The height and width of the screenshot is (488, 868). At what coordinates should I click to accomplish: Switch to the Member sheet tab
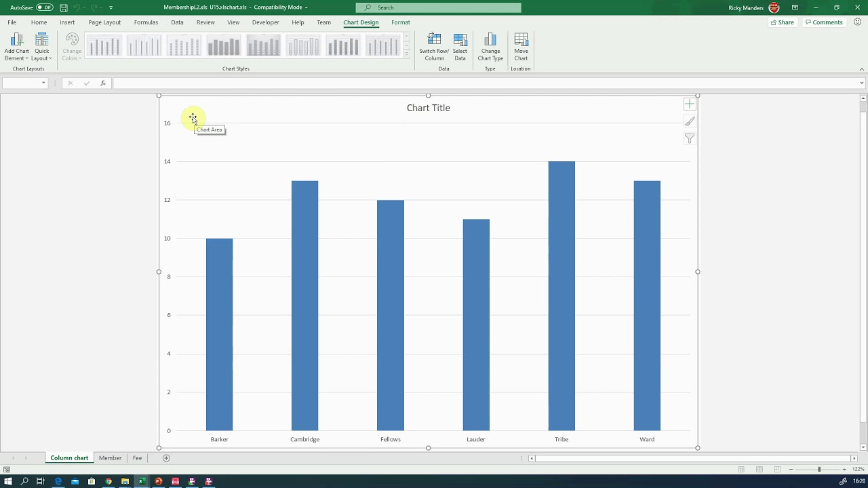pos(110,458)
